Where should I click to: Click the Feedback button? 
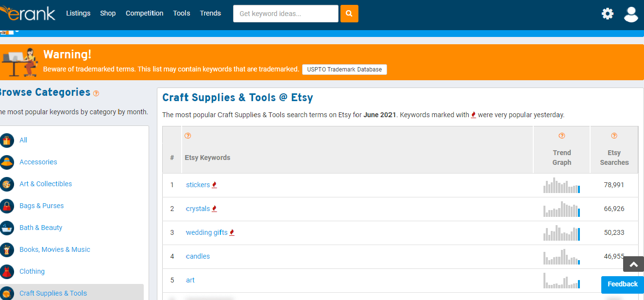pyautogui.click(x=623, y=284)
